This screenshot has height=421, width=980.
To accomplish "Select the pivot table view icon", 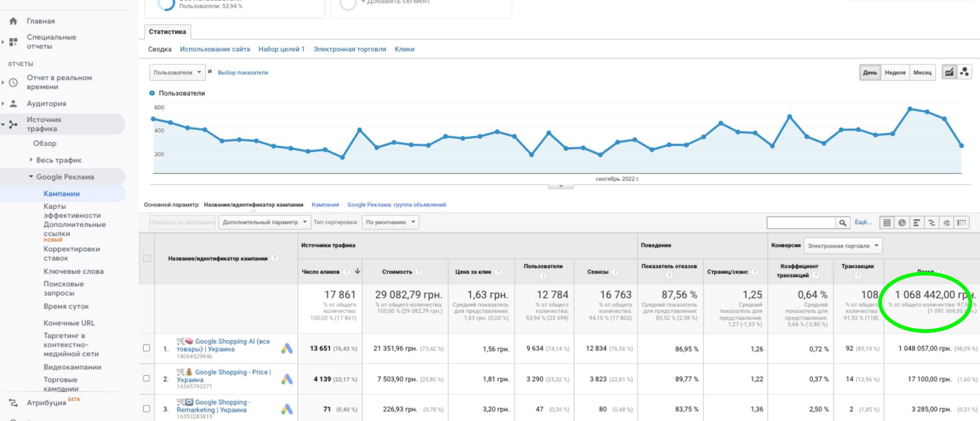I will (x=961, y=223).
